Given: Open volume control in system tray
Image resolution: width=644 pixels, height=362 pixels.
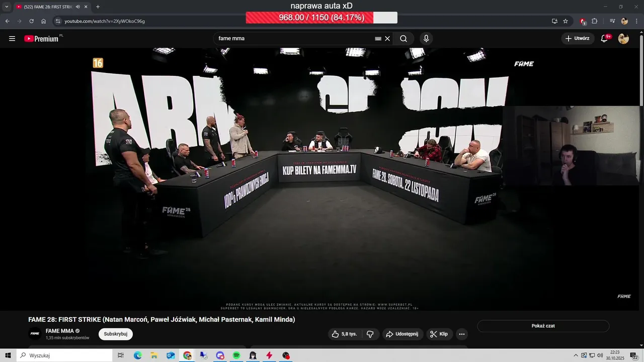Looking at the screenshot, I should coord(600,355).
